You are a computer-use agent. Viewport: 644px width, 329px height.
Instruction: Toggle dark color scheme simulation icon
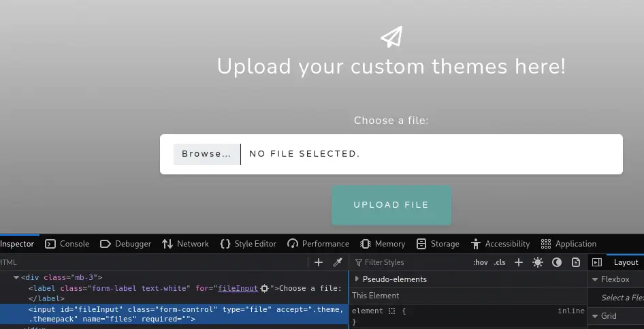557,262
